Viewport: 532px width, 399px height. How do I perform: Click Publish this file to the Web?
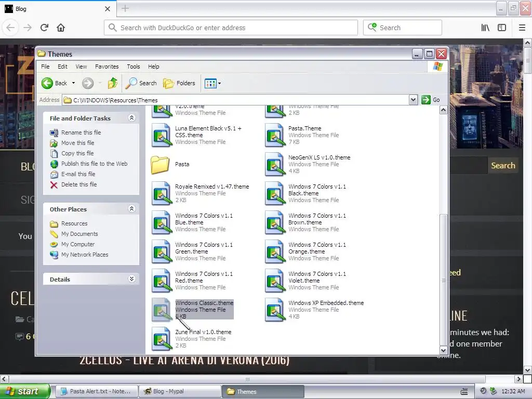pos(95,164)
